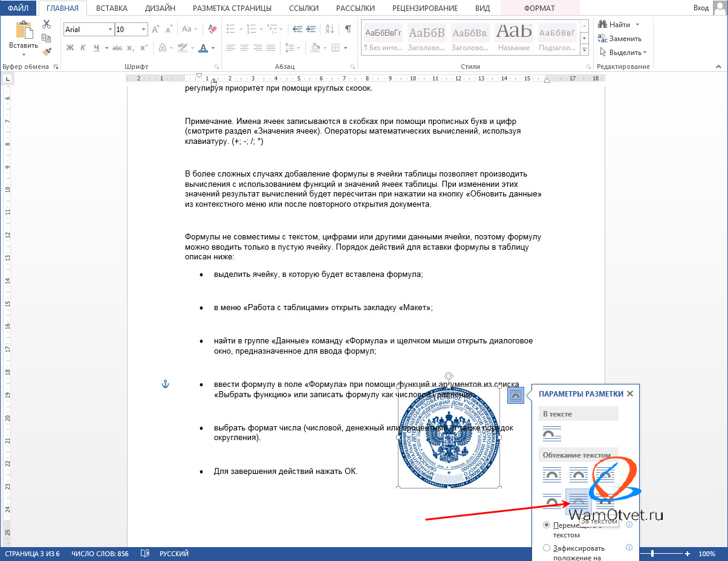Toggle strikethrough abc formatting
This screenshot has height=561, width=728.
click(117, 48)
